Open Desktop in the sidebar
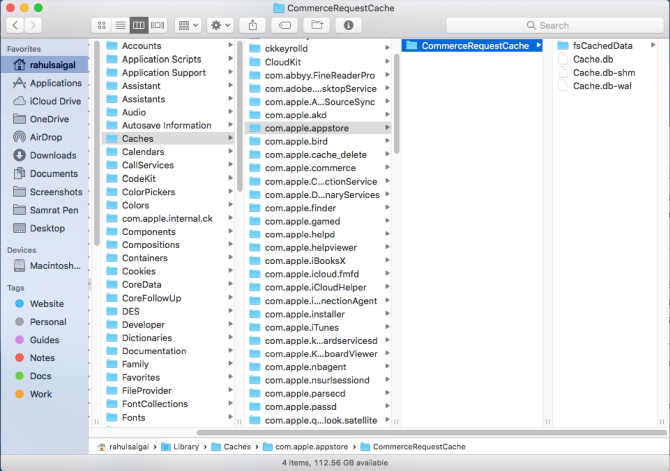Viewport: 670px width, 471px height. click(44, 228)
